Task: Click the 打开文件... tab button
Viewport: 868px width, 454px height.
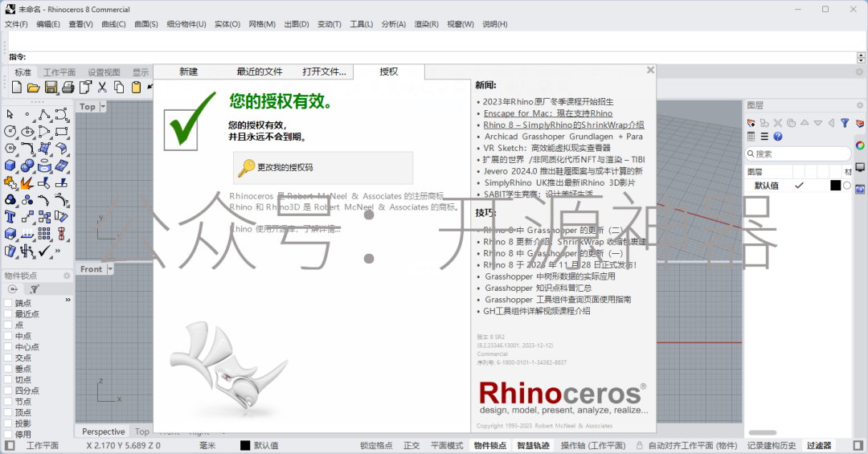Action: pyautogui.click(x=325, y=72)
